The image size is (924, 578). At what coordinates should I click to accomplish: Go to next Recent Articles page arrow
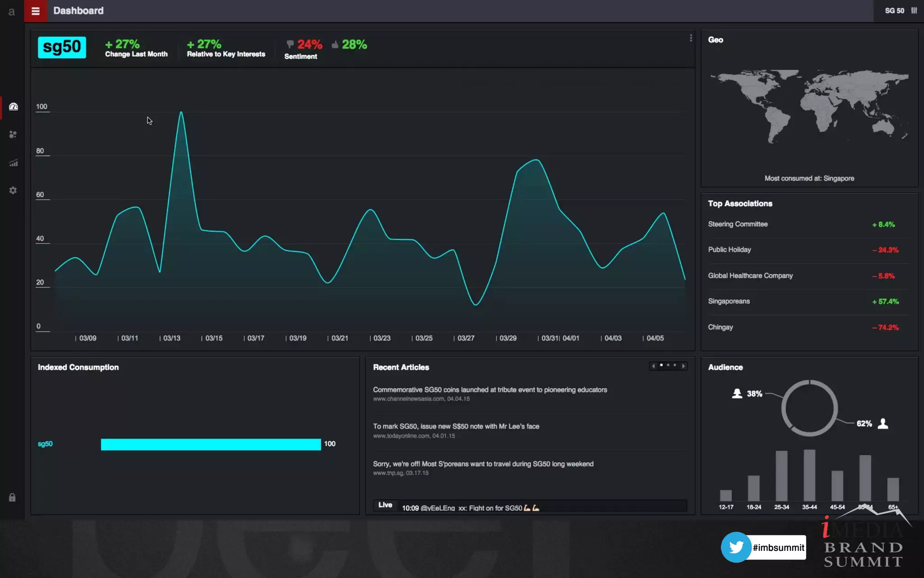tap(684, 366)
